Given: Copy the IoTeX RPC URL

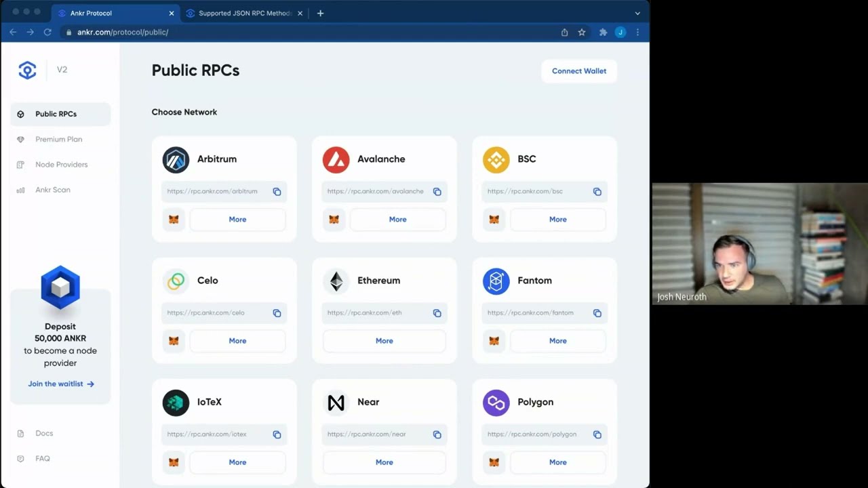Looking at the screenshot, I should [277, 434].
